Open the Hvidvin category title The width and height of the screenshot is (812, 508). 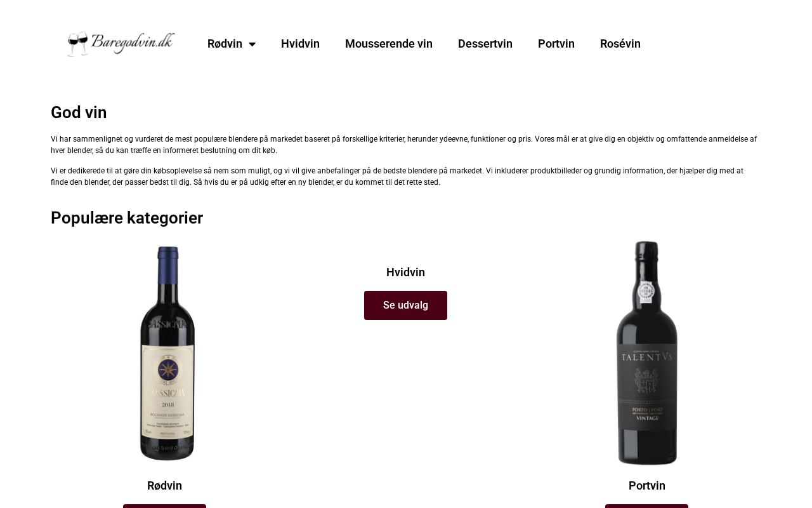tap(405, 272)
